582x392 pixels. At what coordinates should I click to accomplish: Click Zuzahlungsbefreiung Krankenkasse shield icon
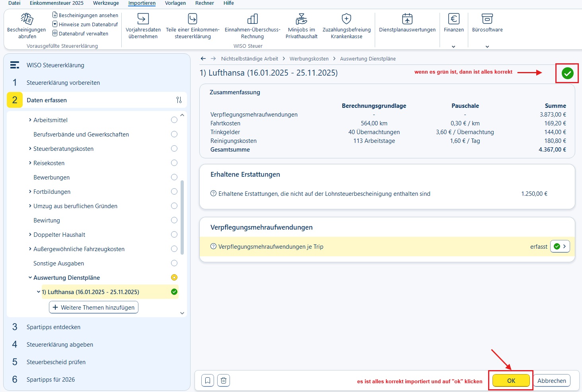coord(346,19)
